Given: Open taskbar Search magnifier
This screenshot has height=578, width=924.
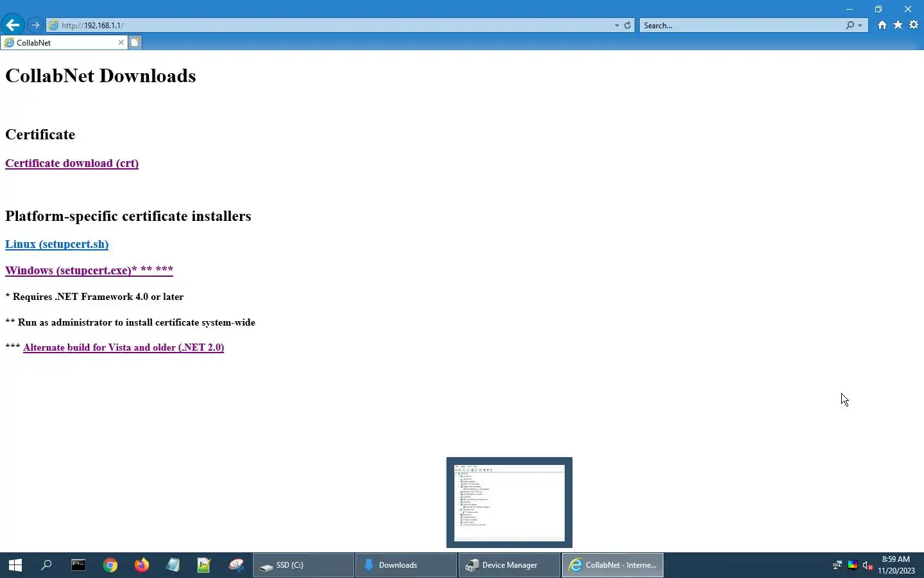Looking at the screenshot, I should point(46,565).
